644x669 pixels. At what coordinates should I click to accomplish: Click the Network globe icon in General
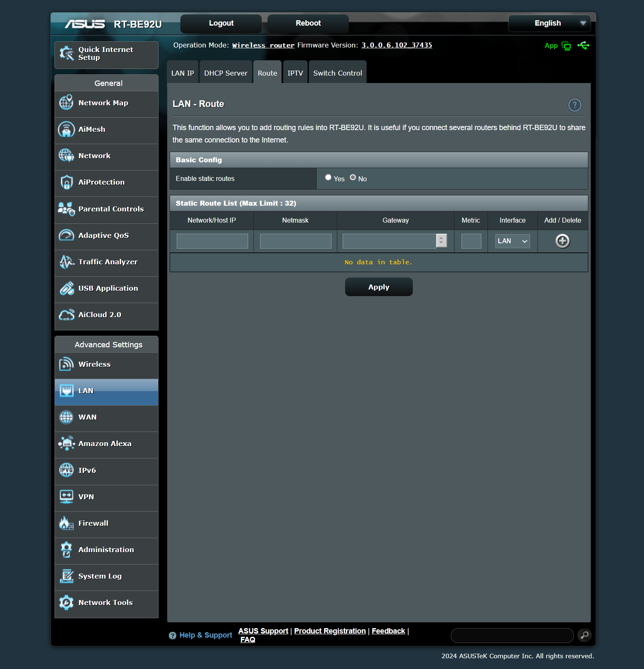[x=66, y=156]
